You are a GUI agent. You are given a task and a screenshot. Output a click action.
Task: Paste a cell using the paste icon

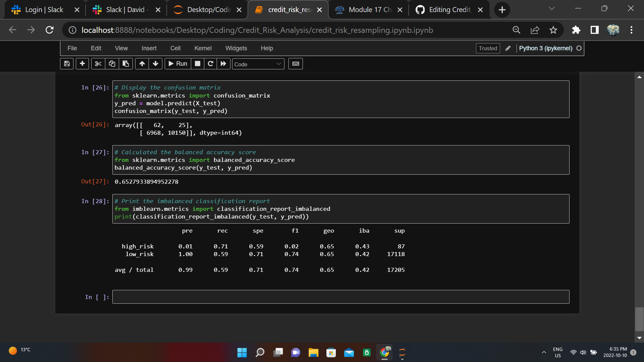[126, 64]
